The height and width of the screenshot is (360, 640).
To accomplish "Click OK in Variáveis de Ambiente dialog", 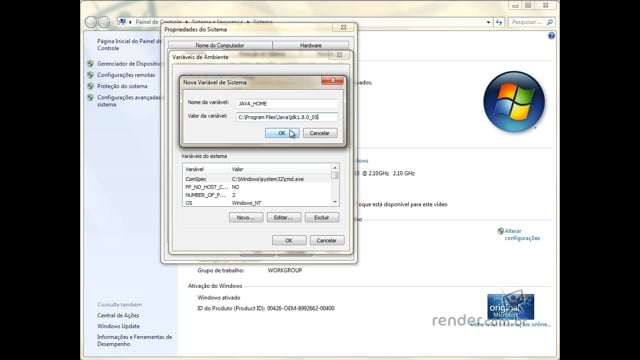I will tap(289, 240).
